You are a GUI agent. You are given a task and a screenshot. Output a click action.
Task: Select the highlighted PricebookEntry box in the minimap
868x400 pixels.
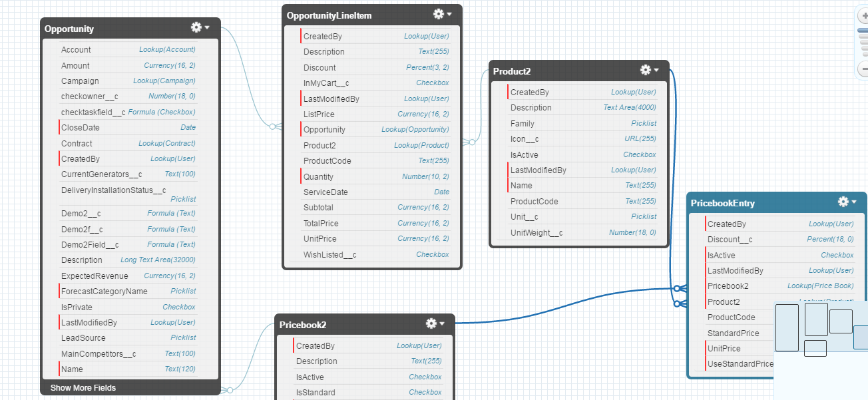click(861, 337)
